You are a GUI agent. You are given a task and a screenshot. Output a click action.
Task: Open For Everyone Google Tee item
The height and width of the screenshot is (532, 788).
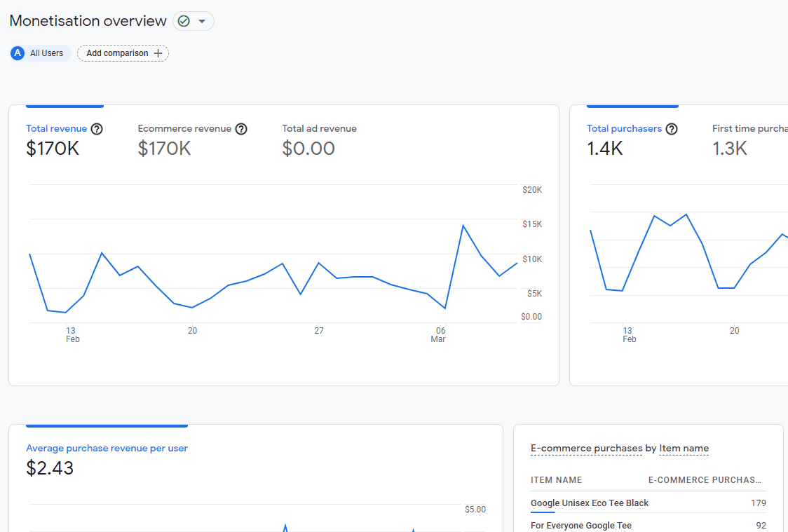pos(580,525)
